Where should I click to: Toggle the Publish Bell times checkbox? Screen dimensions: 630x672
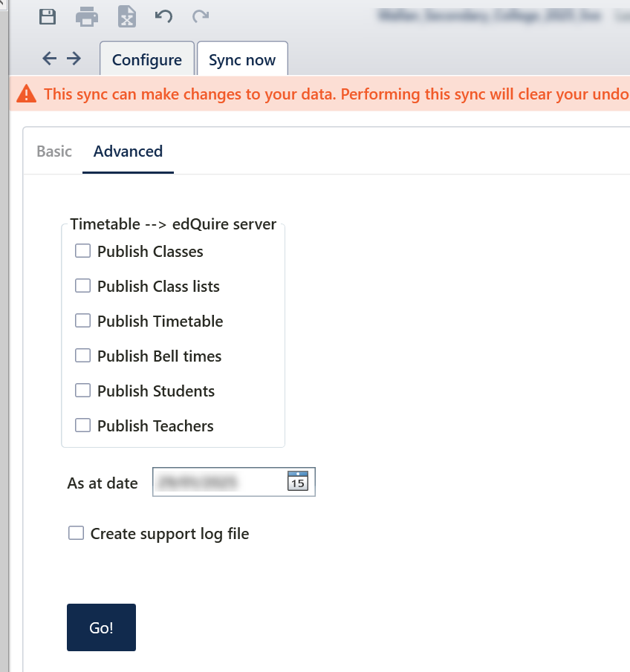coord(83,356)
